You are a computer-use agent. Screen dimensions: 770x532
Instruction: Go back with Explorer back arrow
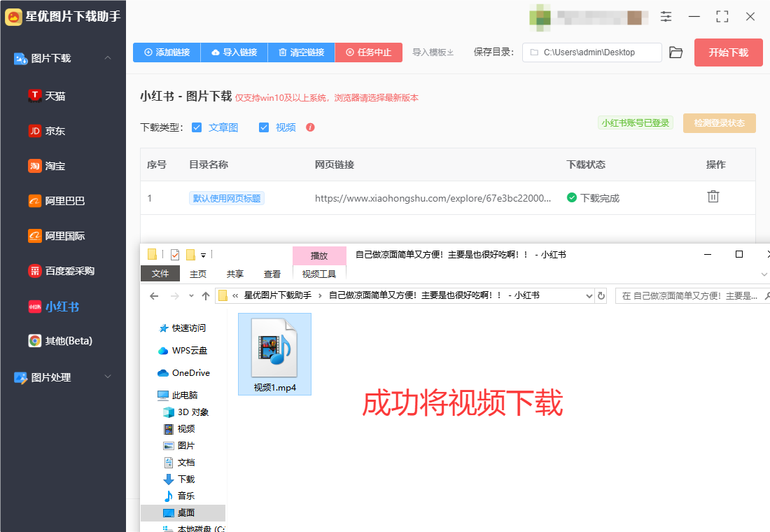[x=154, y=295]
